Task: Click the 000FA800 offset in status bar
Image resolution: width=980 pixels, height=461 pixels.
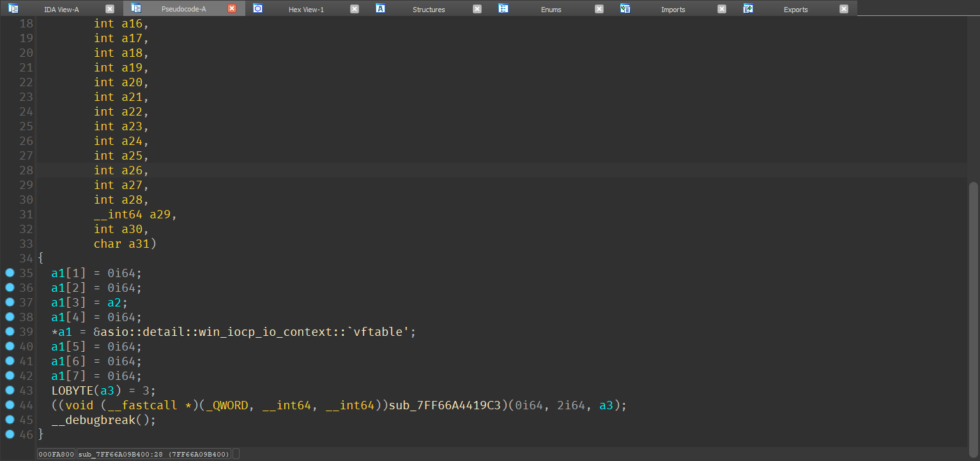Action: click(56, 454)
